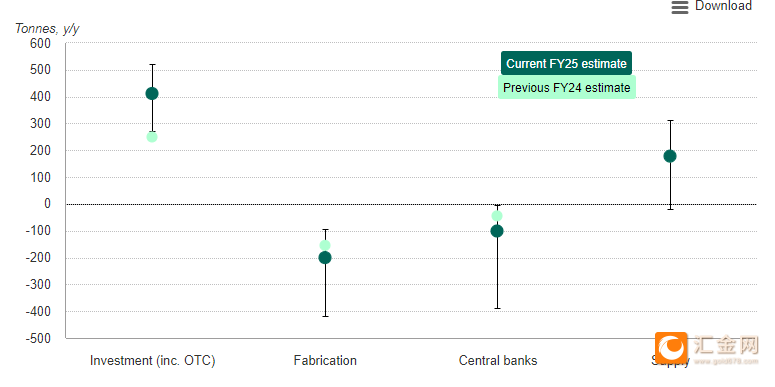The width and height of the screenshot is (775, 387).
Task: Click the dark Fabrication current estimate marker
Action: (x=325, y=258)
